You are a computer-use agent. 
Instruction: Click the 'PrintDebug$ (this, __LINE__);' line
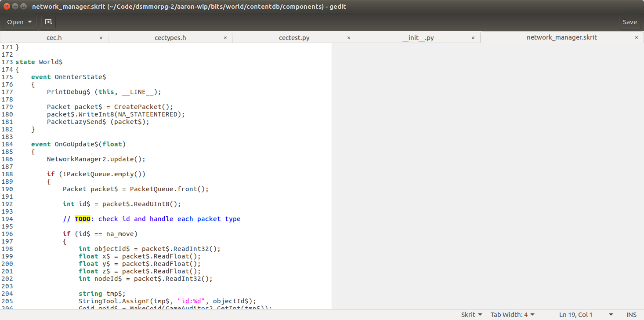click(x=104, y=92)
